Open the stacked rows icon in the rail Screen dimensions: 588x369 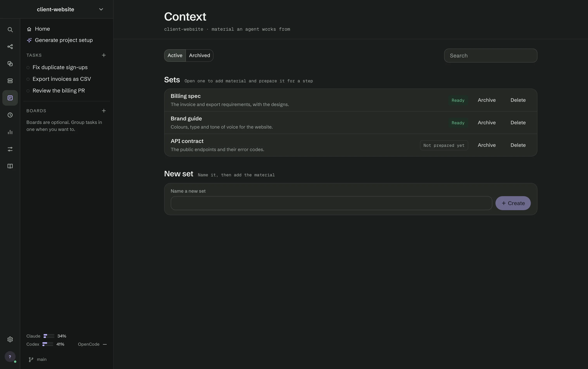[x=10, y=81]
